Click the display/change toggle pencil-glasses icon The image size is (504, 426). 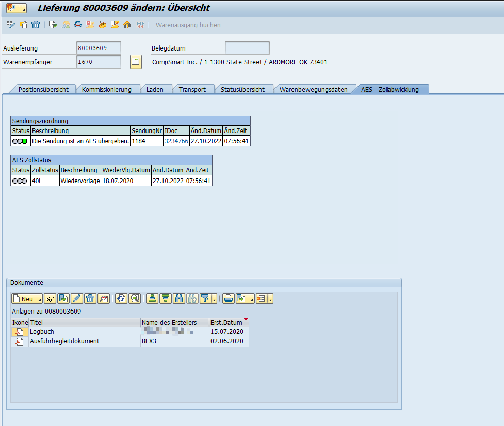click(x=10, y=25)
